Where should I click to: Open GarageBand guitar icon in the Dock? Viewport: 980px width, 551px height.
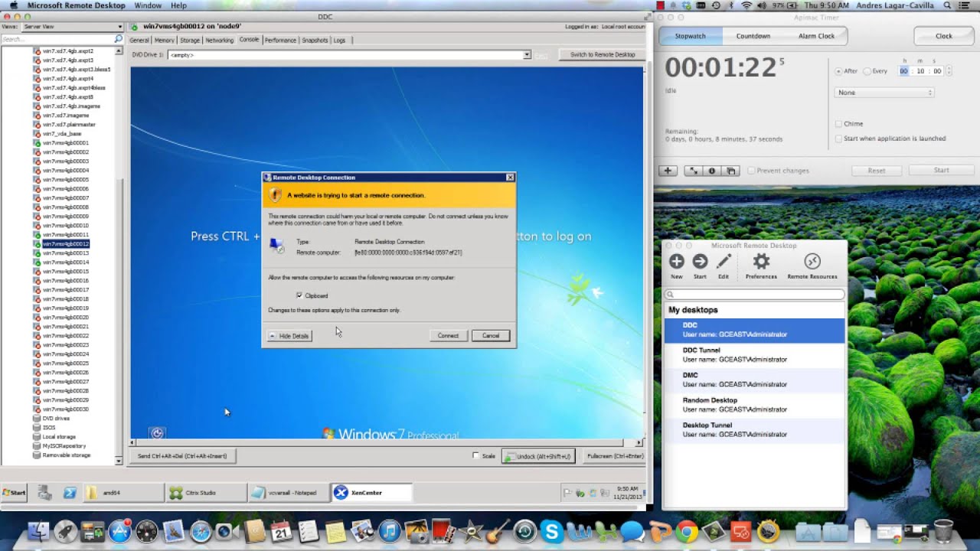point(498,530)
